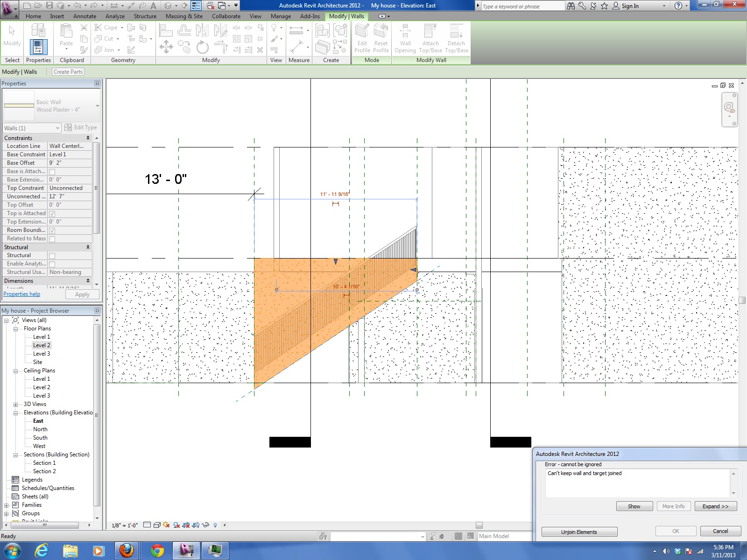This screenshot has width=747, height=560.
Task: Collapse the Structural properties section
Action: point(88,247)
